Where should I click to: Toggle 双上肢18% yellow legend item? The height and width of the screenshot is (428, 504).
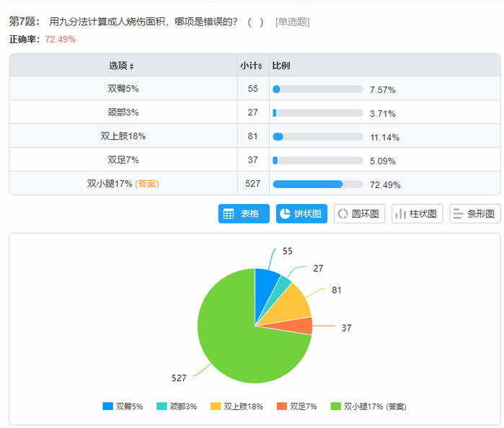click(216, 406)
